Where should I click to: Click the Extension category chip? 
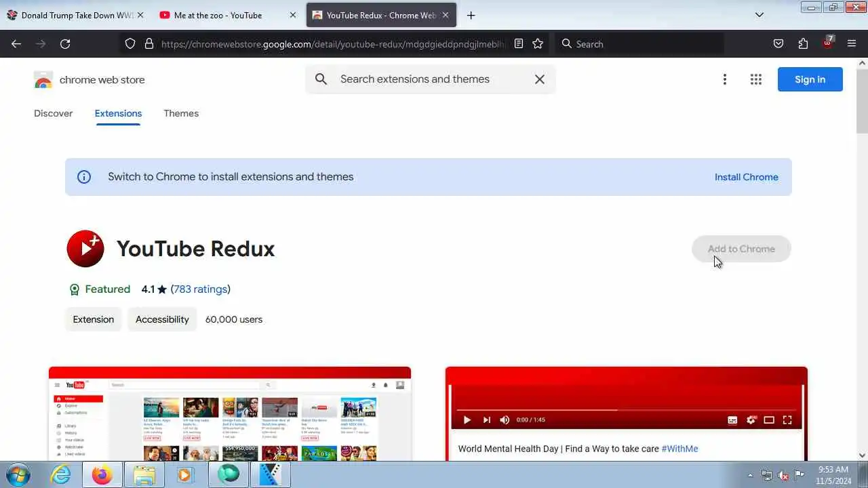coord(94,319)
